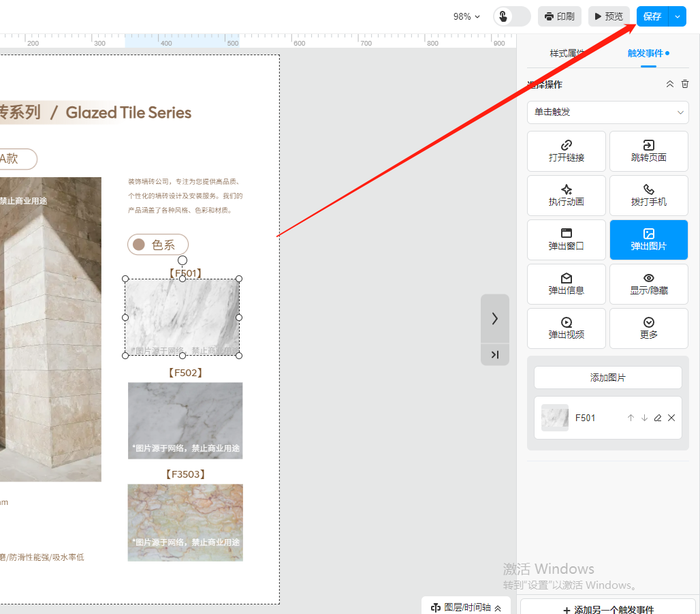Switch to the 样式属性 style tab
The height and width of the screenshot is (614, 700).
tap(567, 53)
